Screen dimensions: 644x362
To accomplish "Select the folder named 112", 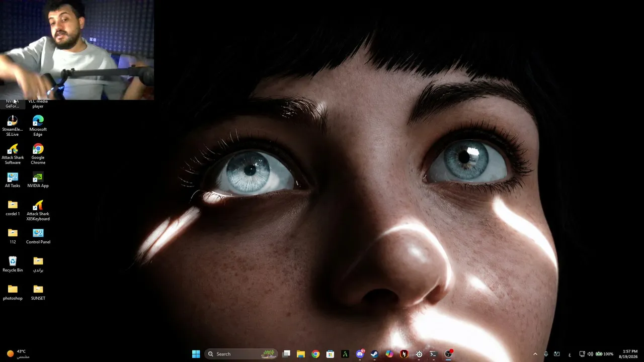I will (x=13, y=236).
